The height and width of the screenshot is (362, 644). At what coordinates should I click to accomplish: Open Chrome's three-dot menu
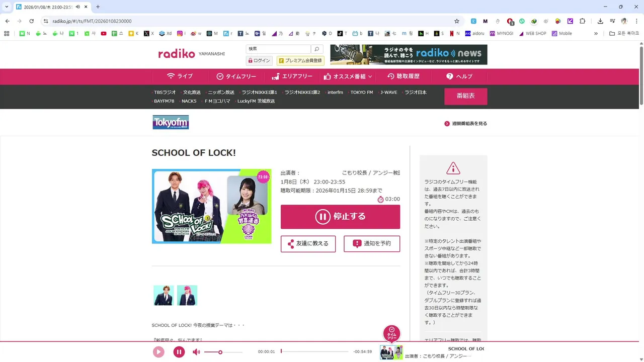pos(636,21)
